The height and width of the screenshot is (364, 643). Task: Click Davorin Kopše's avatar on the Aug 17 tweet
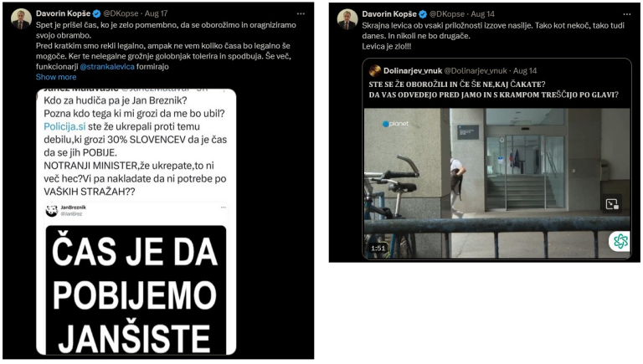pos(21,19)
